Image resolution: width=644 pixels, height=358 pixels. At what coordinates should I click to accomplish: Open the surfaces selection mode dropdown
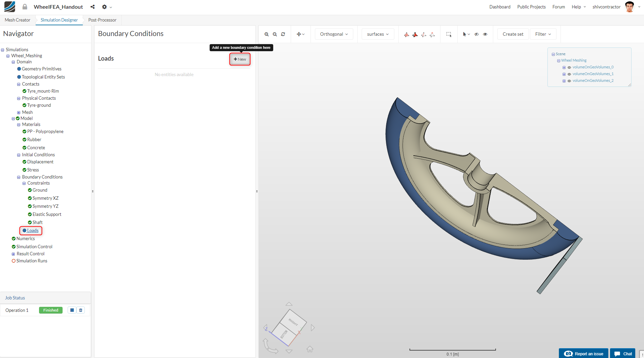378,34
